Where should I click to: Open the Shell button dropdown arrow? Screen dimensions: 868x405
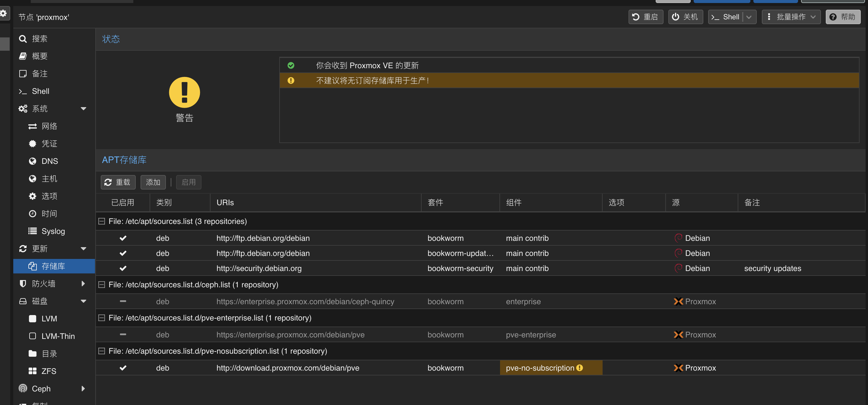(749, 17)
